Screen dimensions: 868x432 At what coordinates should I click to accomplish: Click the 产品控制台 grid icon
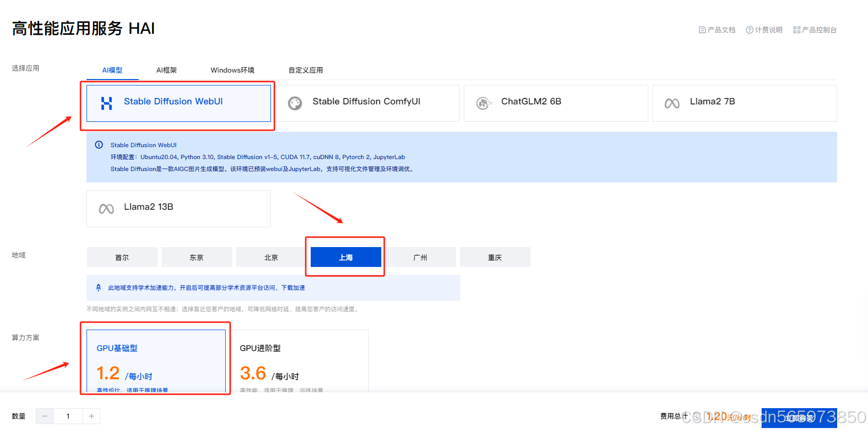tap(796, 30)
